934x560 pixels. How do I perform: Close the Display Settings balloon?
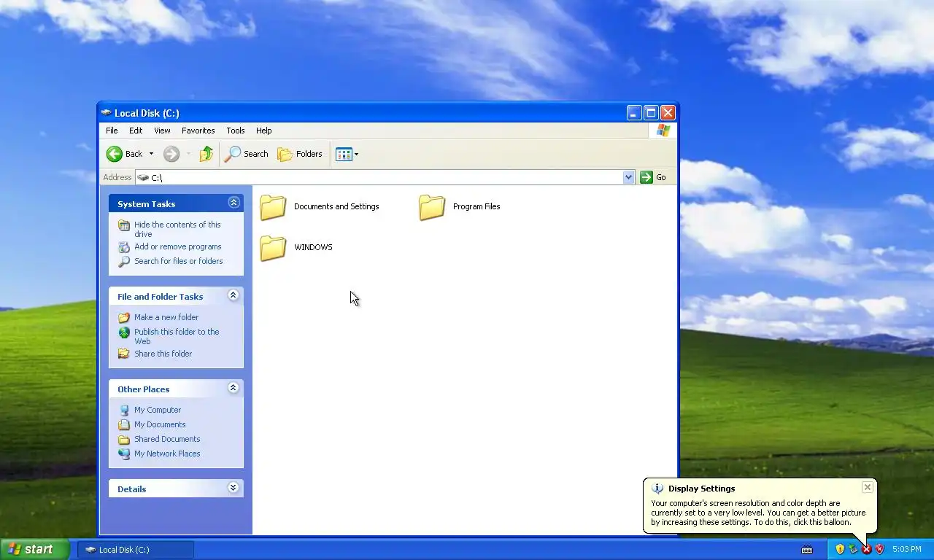tap(867, 487)
